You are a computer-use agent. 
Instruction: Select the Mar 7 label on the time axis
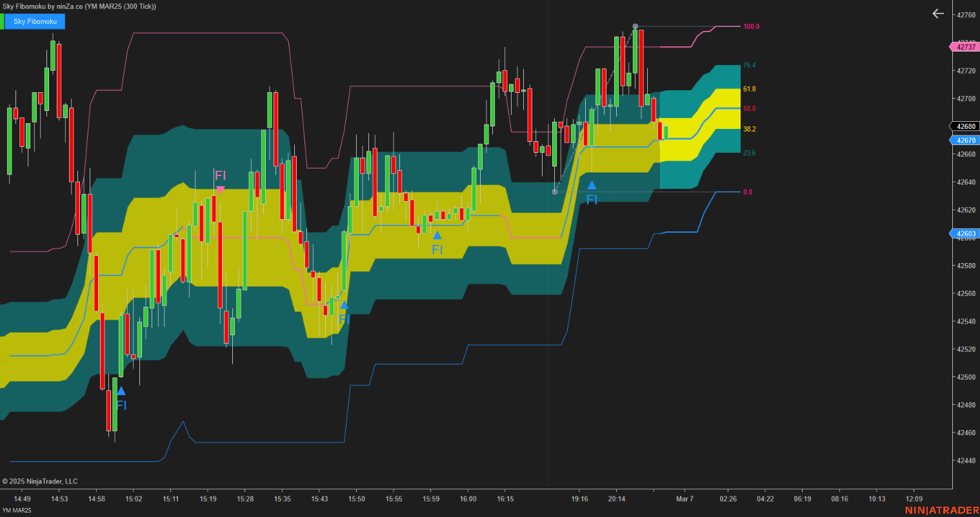point(685,498)
